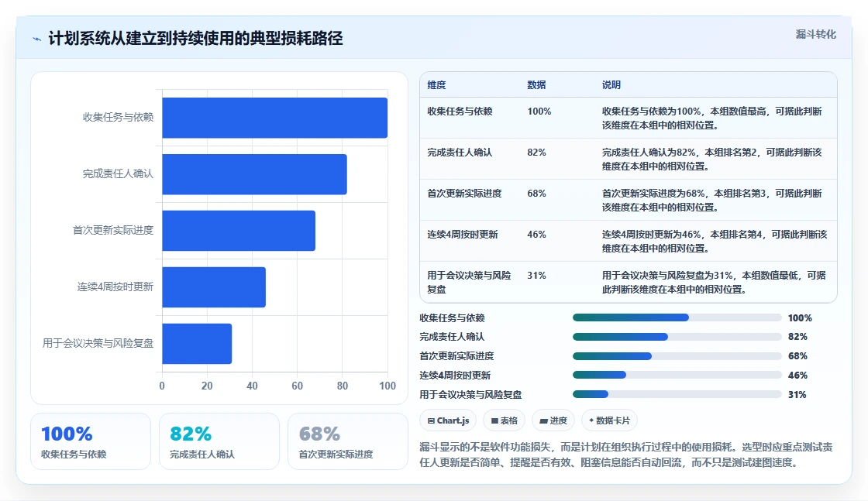Click chart y-axis label 首次更新实际进度
This screenshot has width=868, height=501.
113,230
